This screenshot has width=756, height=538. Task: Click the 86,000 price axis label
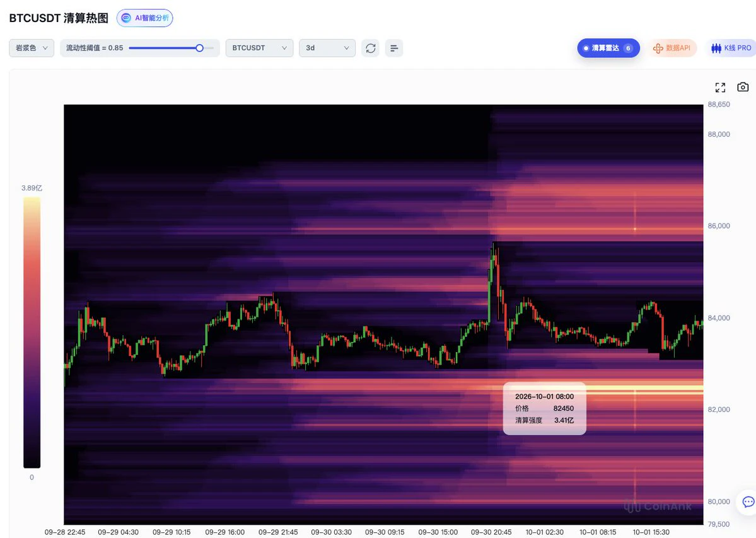tap(719, 226)
